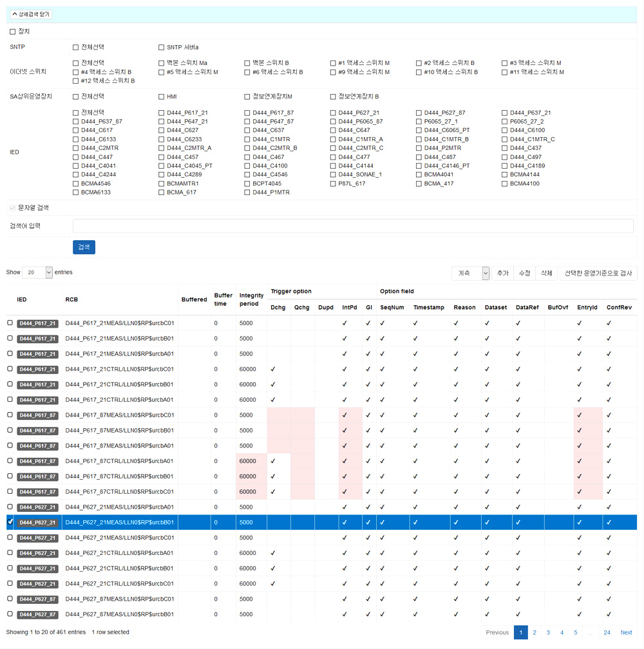Click the 삭제 delete button

point(546,273)
